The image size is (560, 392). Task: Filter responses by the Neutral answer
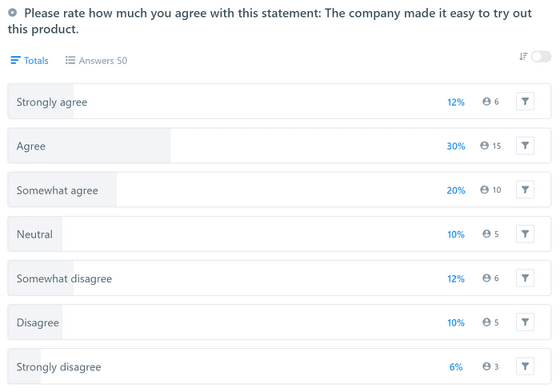point(525,234)
